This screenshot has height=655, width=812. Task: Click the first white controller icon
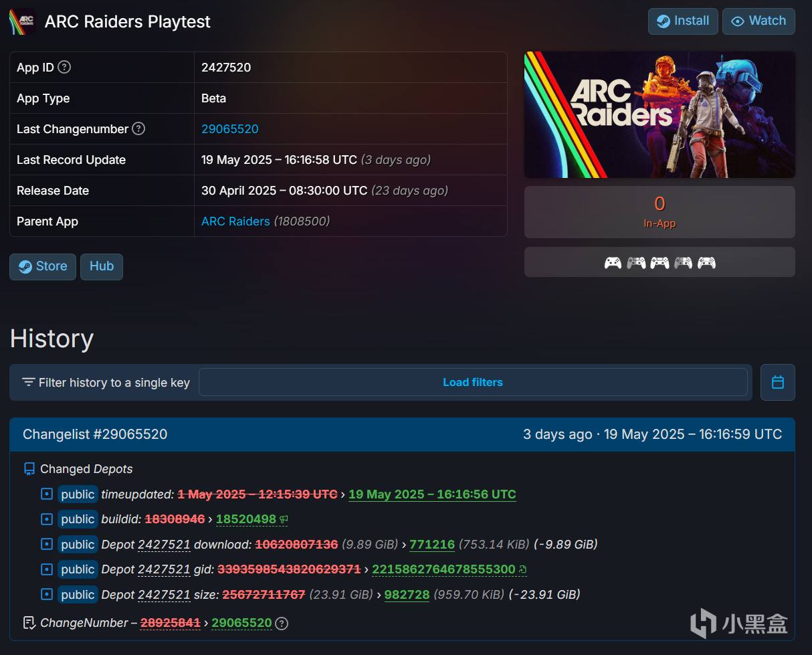coord(613,263)
